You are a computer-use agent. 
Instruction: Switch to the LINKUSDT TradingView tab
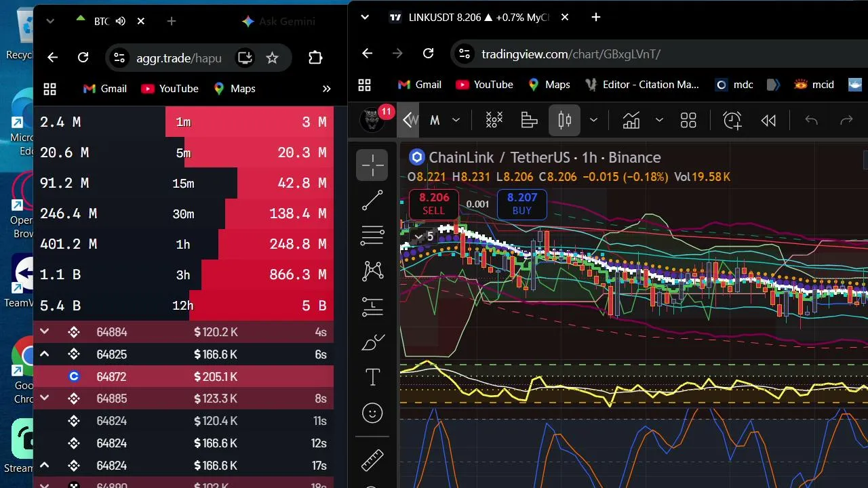[479, 17]
